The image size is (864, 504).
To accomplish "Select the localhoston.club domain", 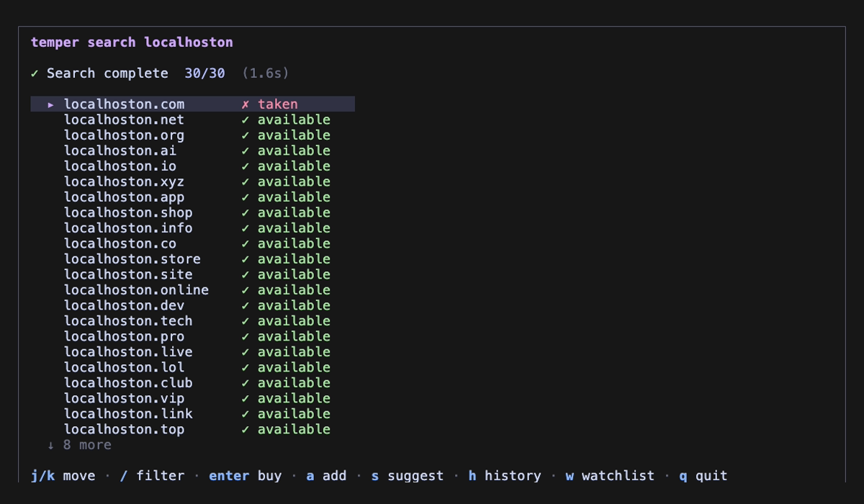I will point(128,383).
